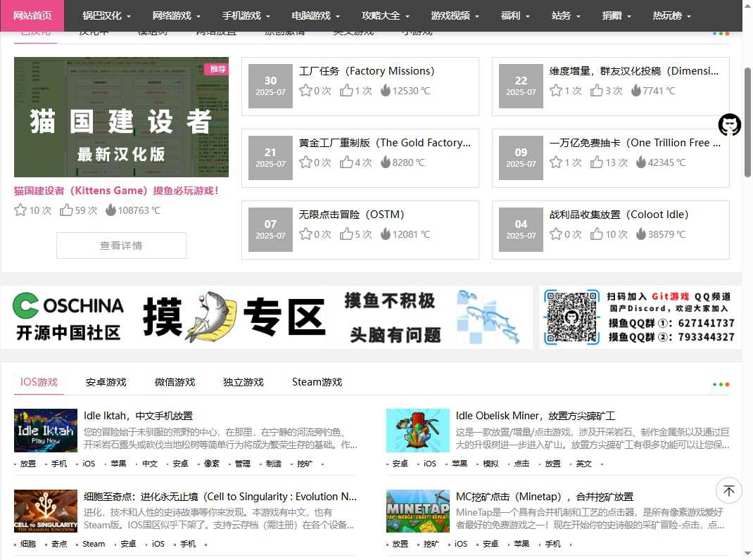Click the thumbs-up icon on 黄金工厂重制版

coord(346,163)
